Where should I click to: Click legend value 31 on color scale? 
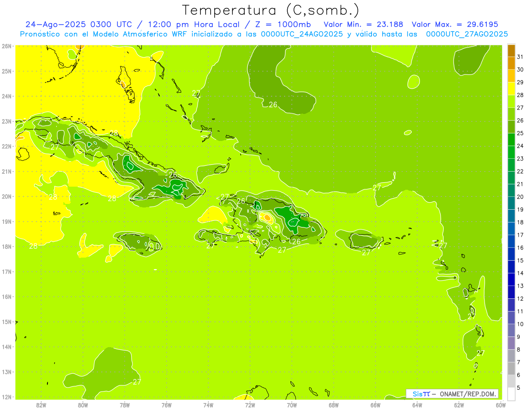520,57
